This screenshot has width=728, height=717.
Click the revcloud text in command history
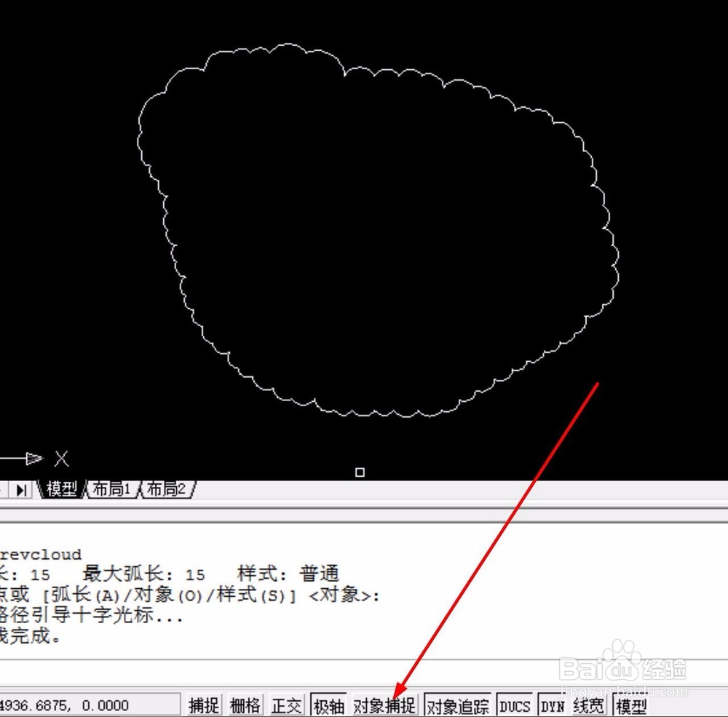pos(41,555)
